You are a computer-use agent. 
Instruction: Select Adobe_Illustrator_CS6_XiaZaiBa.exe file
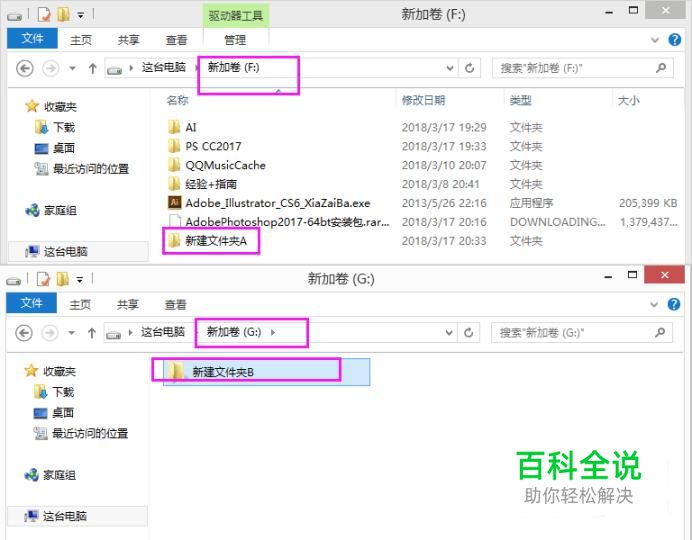pos(269,203)
